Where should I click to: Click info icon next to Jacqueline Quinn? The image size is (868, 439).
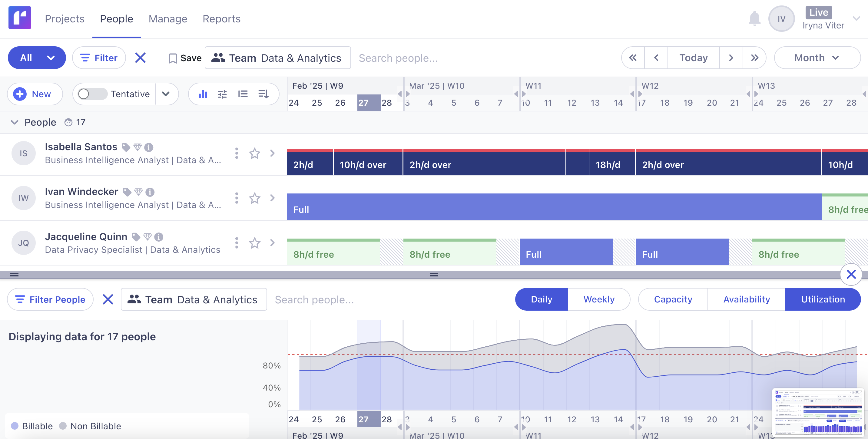(x=159, y=237)
